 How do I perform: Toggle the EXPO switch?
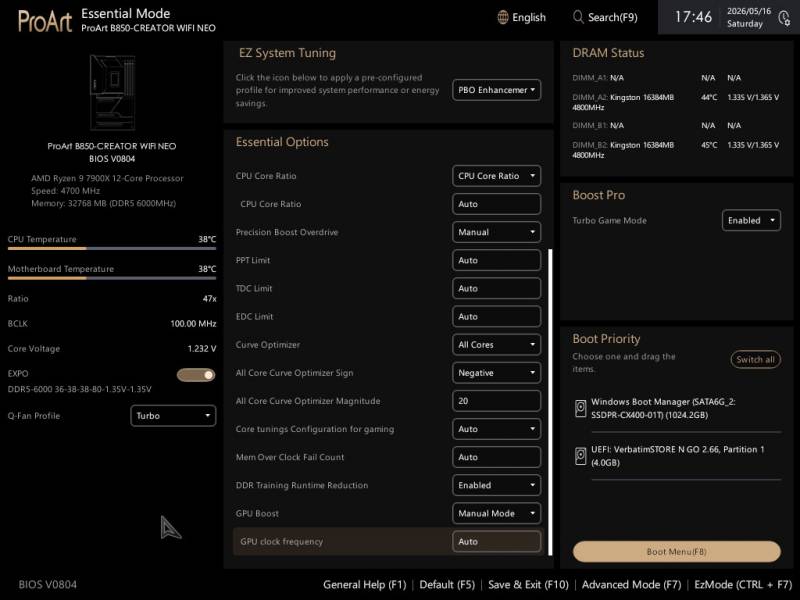tap(196, 375)
